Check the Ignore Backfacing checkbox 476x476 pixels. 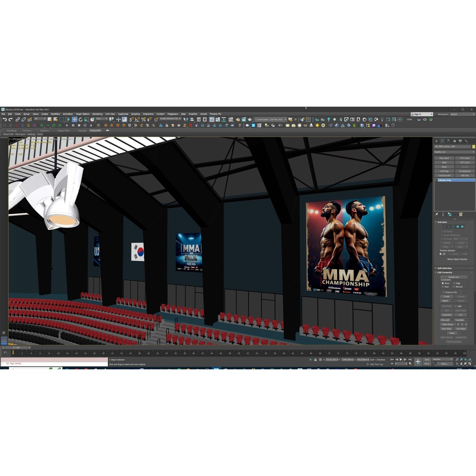(x=442, y=235)
